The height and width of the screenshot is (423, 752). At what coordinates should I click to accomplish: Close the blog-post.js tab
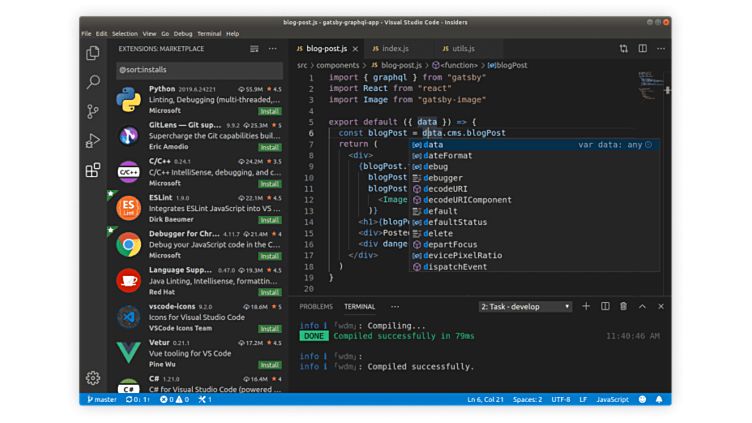355,49
